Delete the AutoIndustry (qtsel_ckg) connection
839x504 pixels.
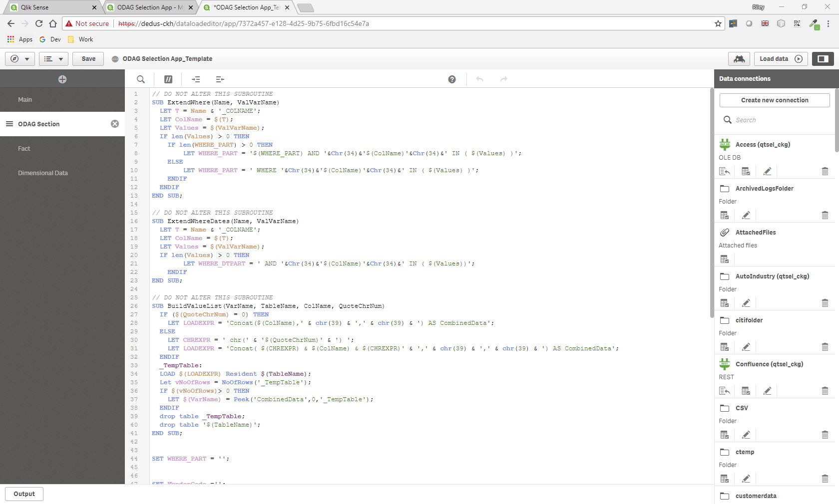(x=825, y=303)
